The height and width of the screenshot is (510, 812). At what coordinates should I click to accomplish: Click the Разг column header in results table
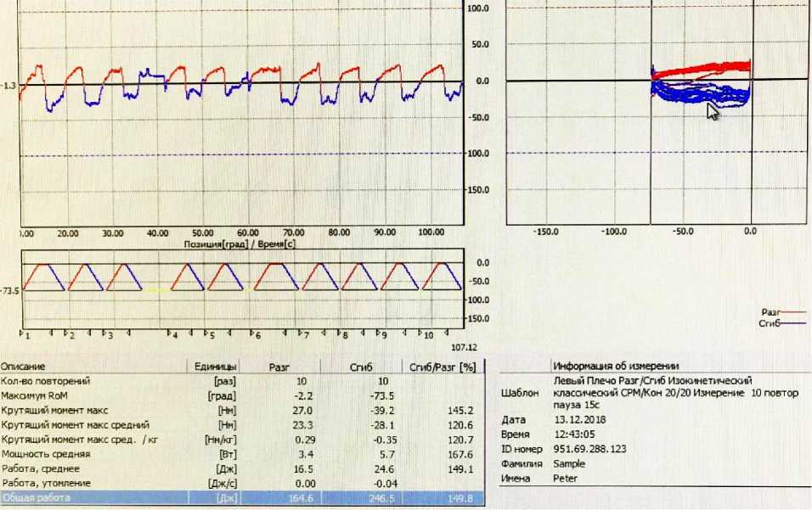(x=279, y=367)
